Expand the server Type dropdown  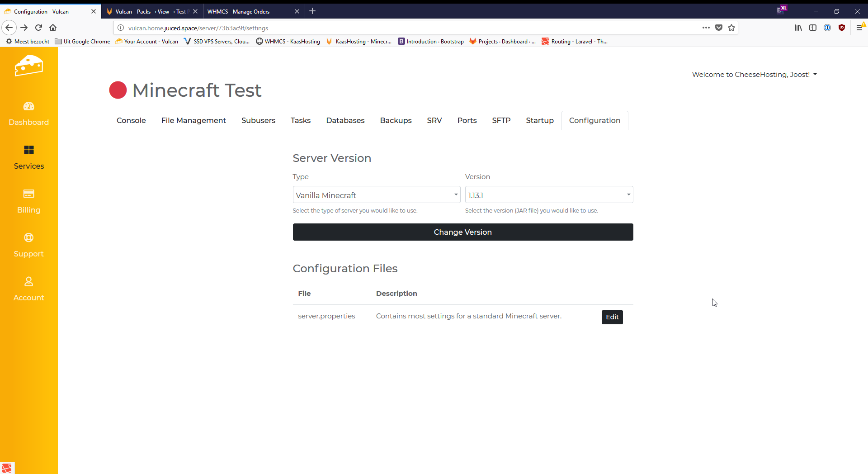(x=376, y=195)
